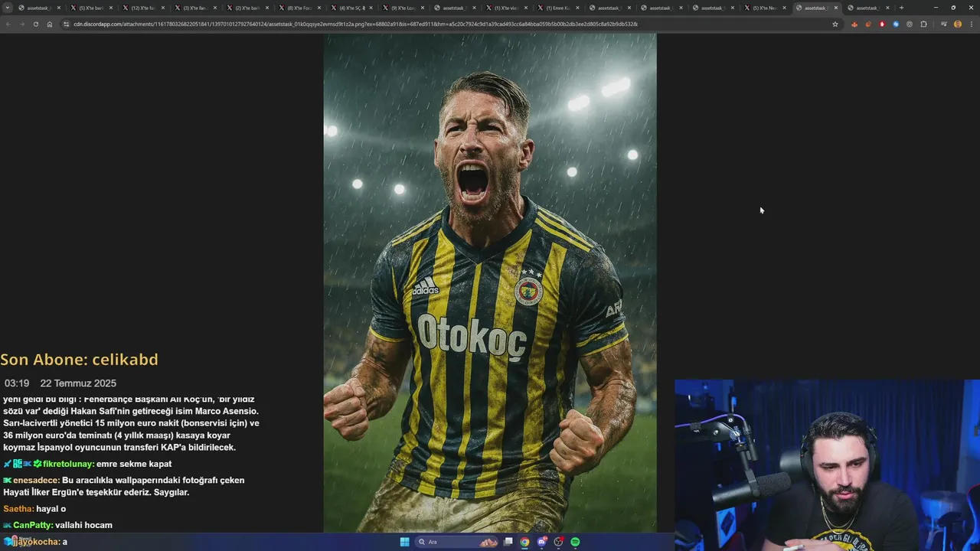The width and height of the screenshot is (980, 551).
Task: Close the "(8) X'te For" tab
Action: [318, 8]
